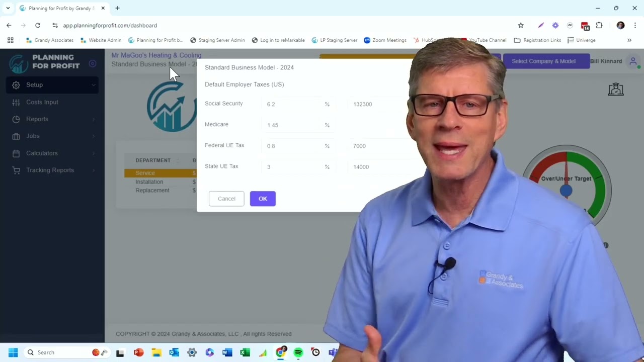This screenshot has height=362, width=644.
Task: Open a new browser tab
Action: click(x=117, y=8)
